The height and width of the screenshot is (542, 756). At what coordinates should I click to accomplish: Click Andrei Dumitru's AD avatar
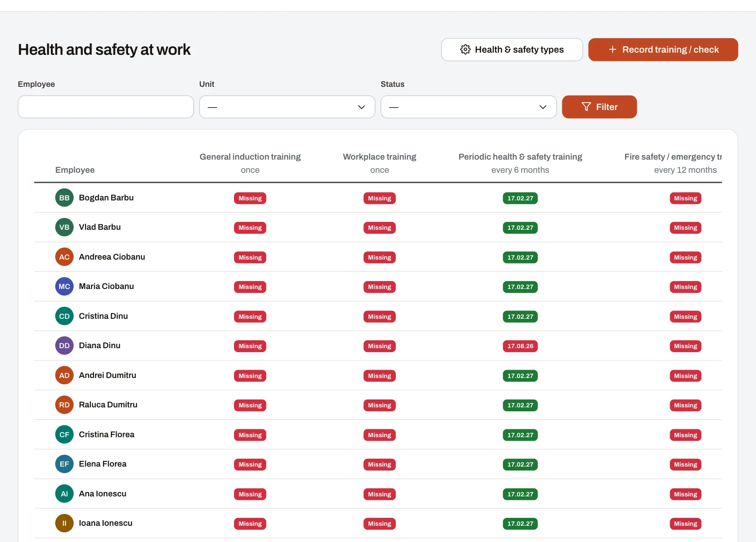64,375
